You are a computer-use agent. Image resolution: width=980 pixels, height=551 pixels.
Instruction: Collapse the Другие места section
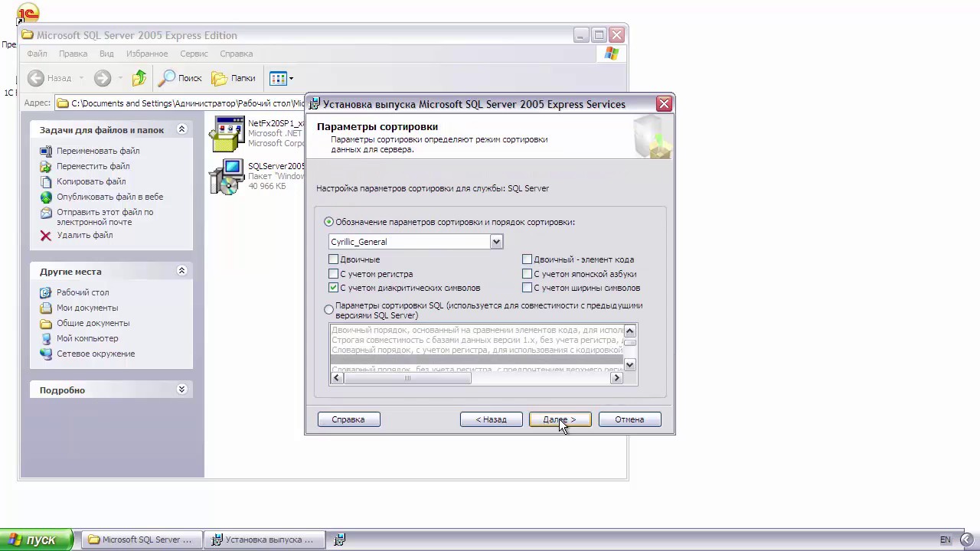(181, 271)
